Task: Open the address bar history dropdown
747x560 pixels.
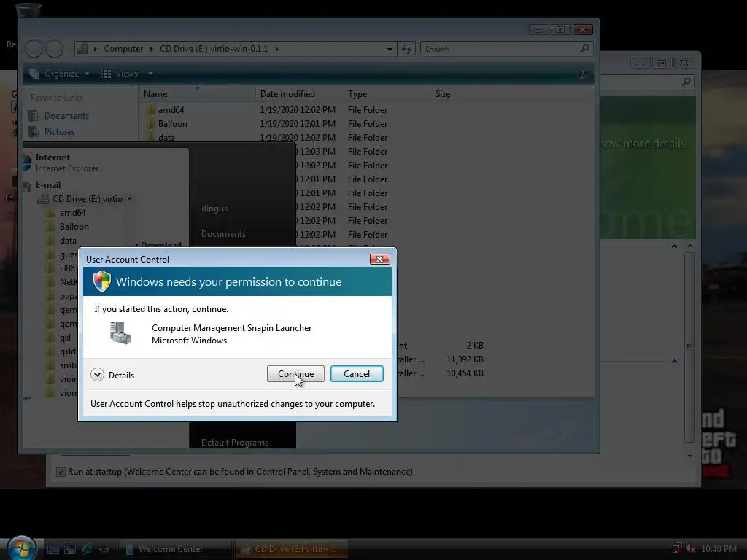Action: 390,49
